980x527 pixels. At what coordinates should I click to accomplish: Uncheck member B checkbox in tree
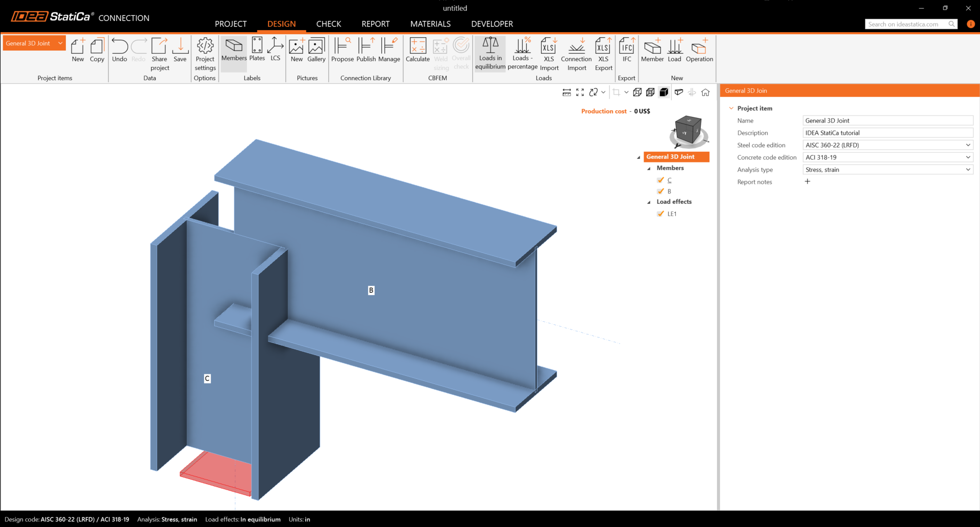[660, 191]
